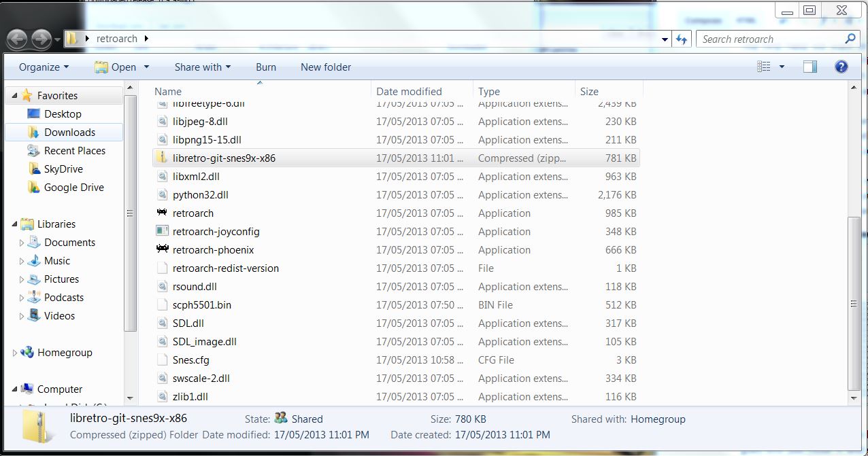Select the 'Snes.cfg' file name
The height and width of the screenshot is (456, 868).
(x=191, y=359)
